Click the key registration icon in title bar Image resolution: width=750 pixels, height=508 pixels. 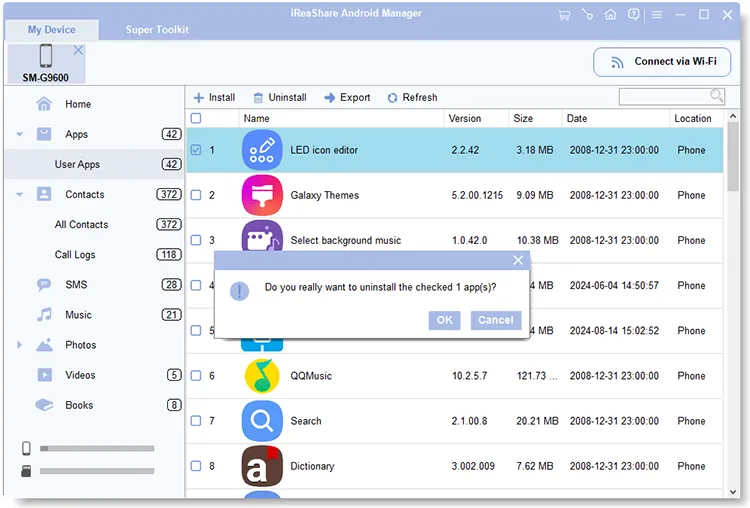[587, 15]
